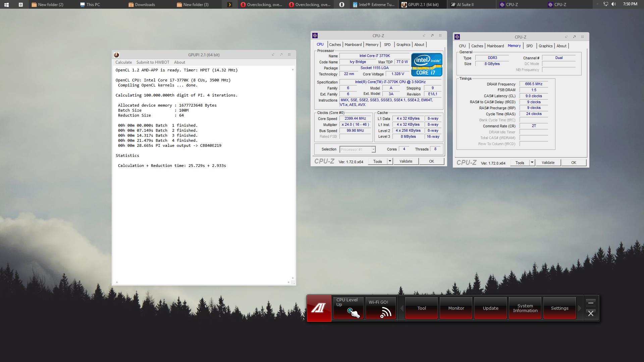Click AI Suite left scroll arrow
The height and width of the screenshot is (362, 644).
click(402, 308)
